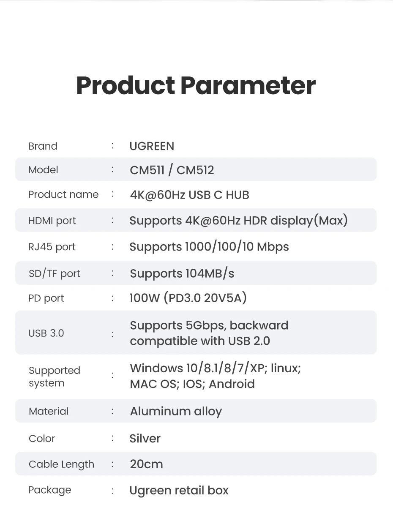The width and height of the screenshot is (393, 532).
Task: Select the 4K@60Hz HDR display value
Action: 238,221
